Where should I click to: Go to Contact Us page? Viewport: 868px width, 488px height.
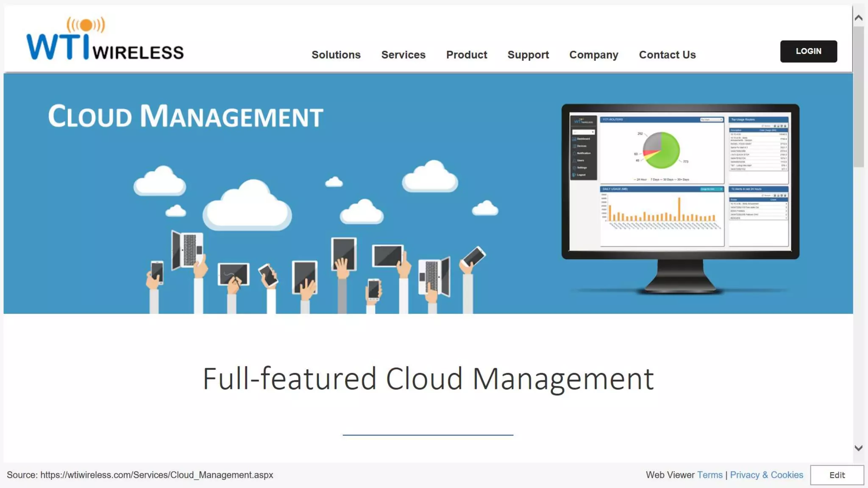667,55
